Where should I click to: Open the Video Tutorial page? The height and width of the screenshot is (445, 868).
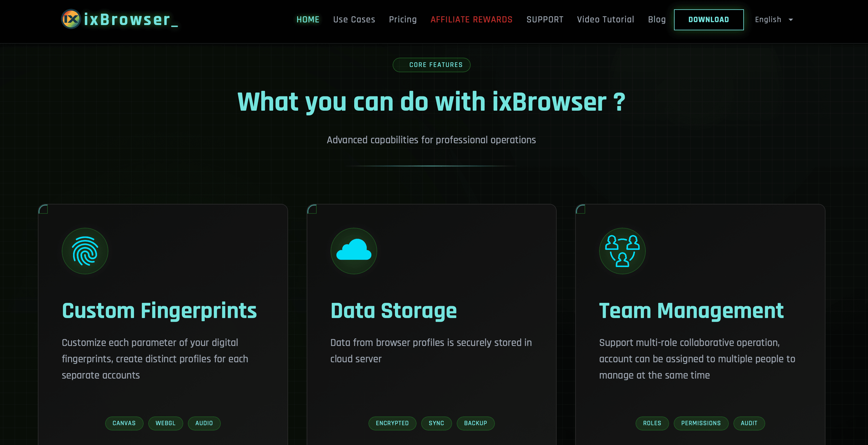click(606, 20)
